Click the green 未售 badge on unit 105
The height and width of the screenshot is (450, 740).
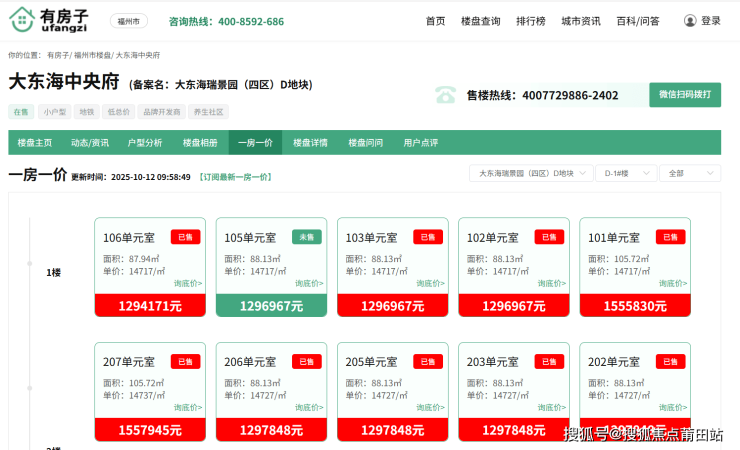(307, 237)
